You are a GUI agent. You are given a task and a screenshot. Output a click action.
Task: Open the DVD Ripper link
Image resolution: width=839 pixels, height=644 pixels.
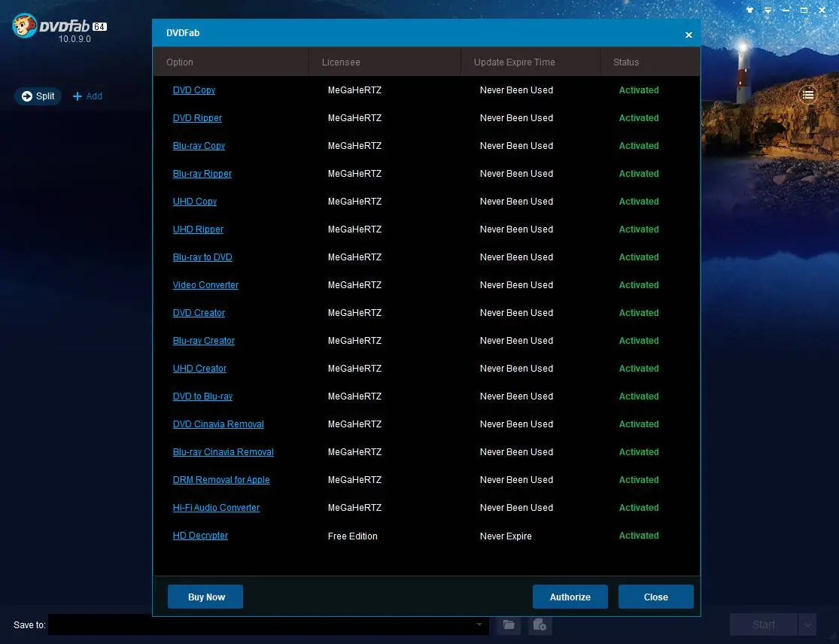coord(197,117)
